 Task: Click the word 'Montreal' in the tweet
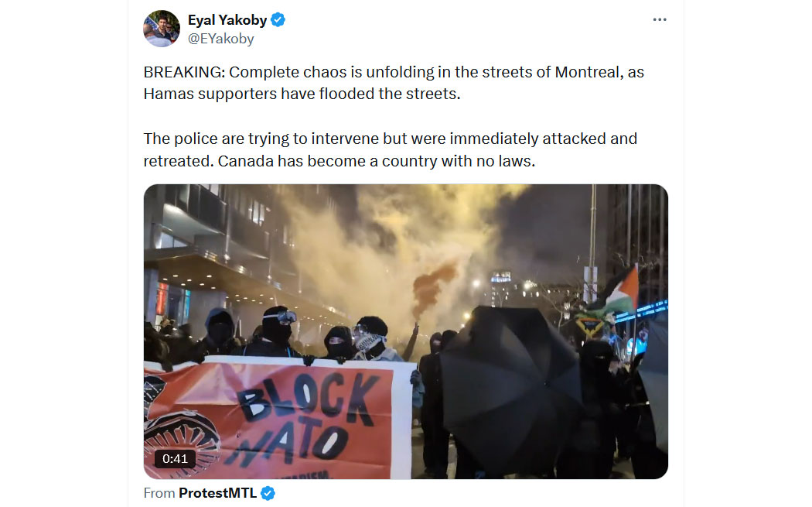tap(587, 72)
